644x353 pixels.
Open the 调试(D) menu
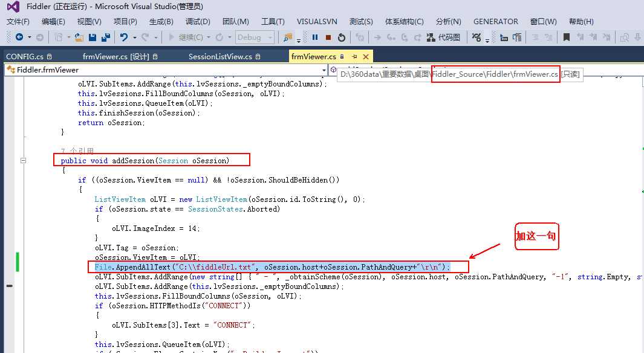pyautogui.click(x=198, y=22)
